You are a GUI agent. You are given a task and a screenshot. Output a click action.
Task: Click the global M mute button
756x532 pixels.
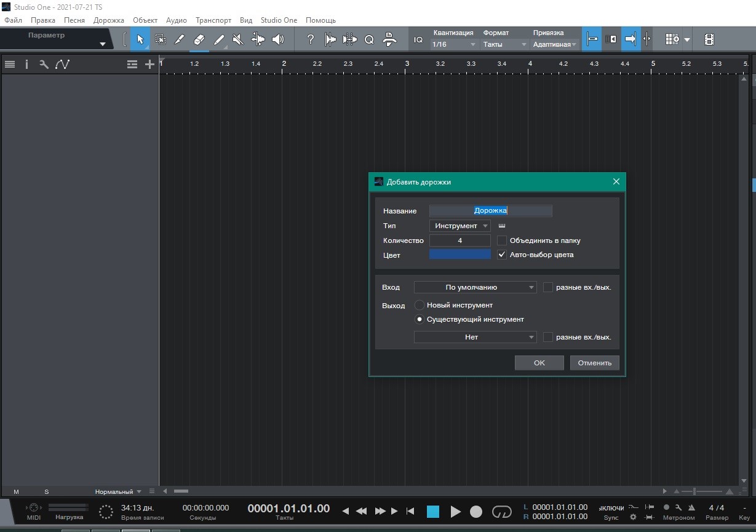point(16,491)
